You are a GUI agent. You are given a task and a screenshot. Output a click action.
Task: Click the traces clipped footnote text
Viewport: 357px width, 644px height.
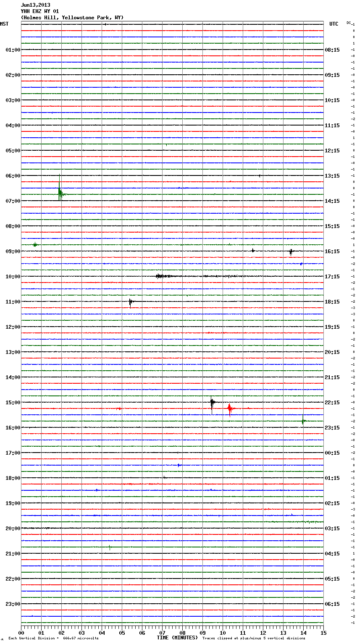coord(254,639)
